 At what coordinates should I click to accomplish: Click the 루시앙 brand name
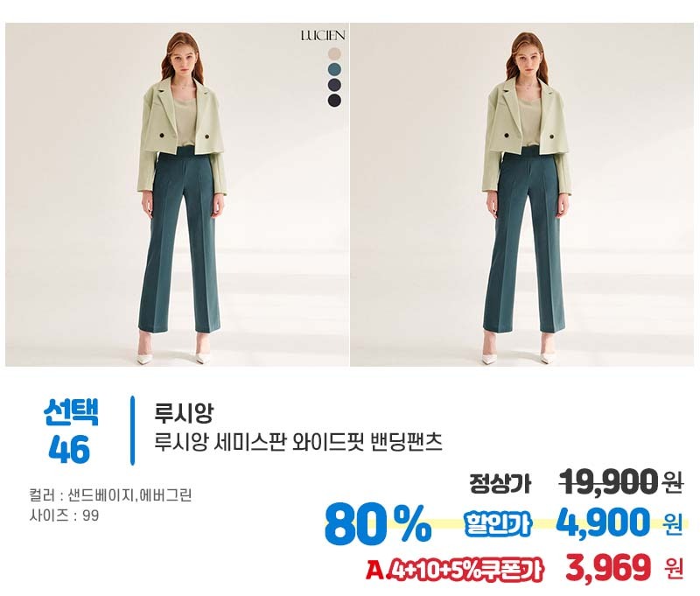pyautogui.click(x=184, y=413)
